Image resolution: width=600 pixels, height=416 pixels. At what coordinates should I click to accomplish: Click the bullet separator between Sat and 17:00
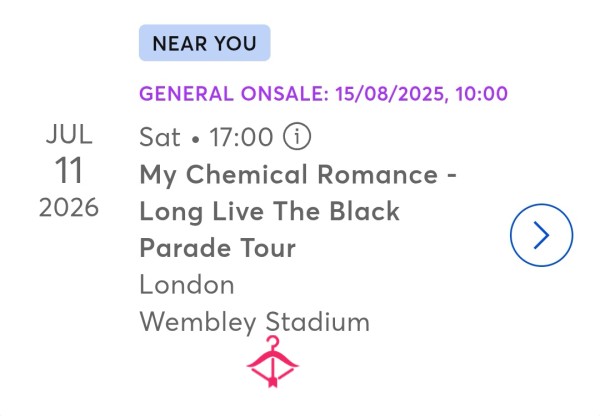coord(196,140)
